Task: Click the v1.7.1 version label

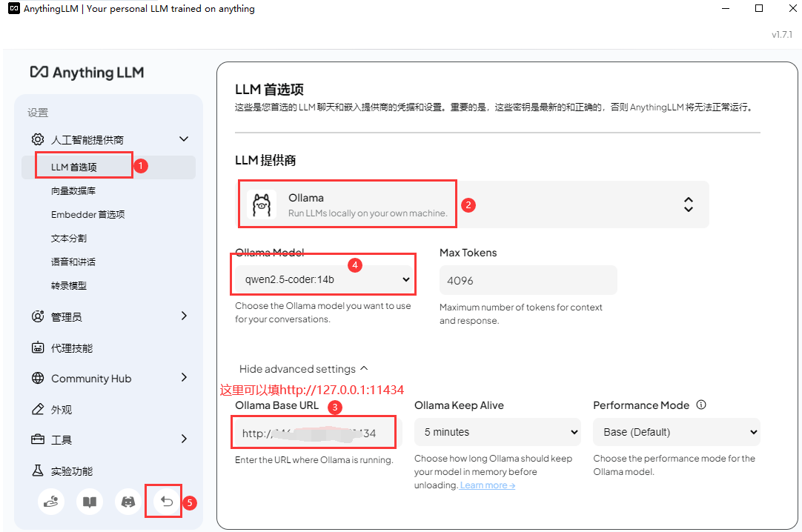Action: [781, 34]
